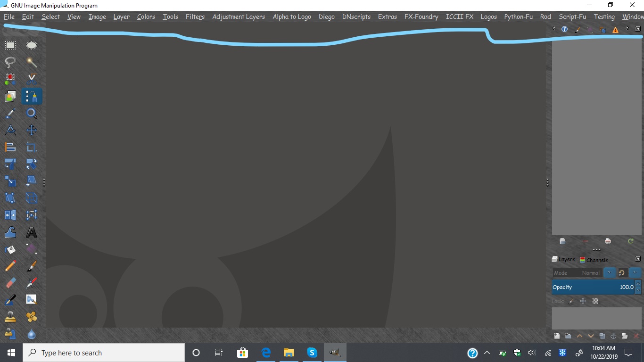Toggle lock position and size icon
The image size is (644, 362).
click(x=583, y=301)
